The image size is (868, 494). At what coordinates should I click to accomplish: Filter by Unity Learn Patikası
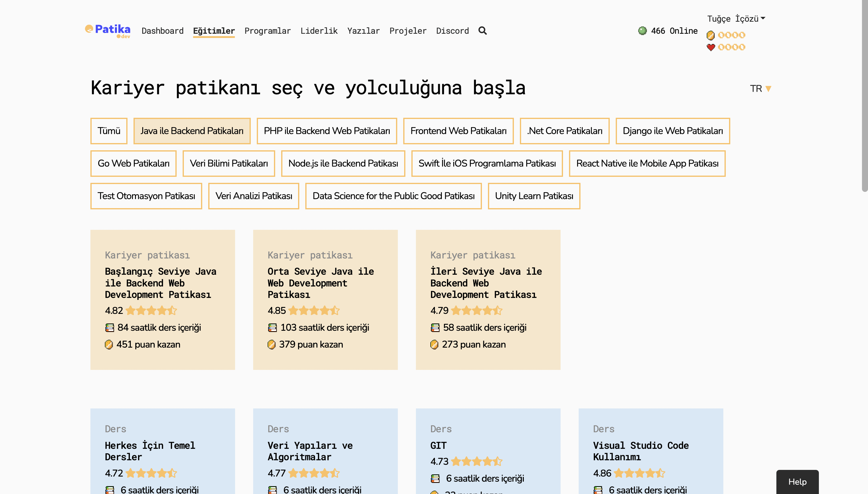[x=534, y=196]
